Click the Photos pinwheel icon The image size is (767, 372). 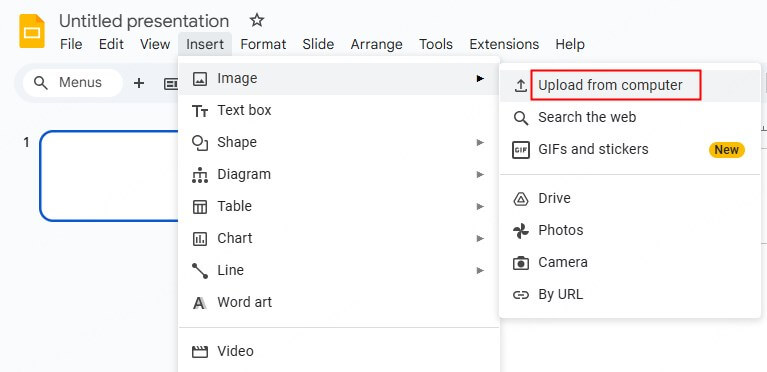coord(520,231)
